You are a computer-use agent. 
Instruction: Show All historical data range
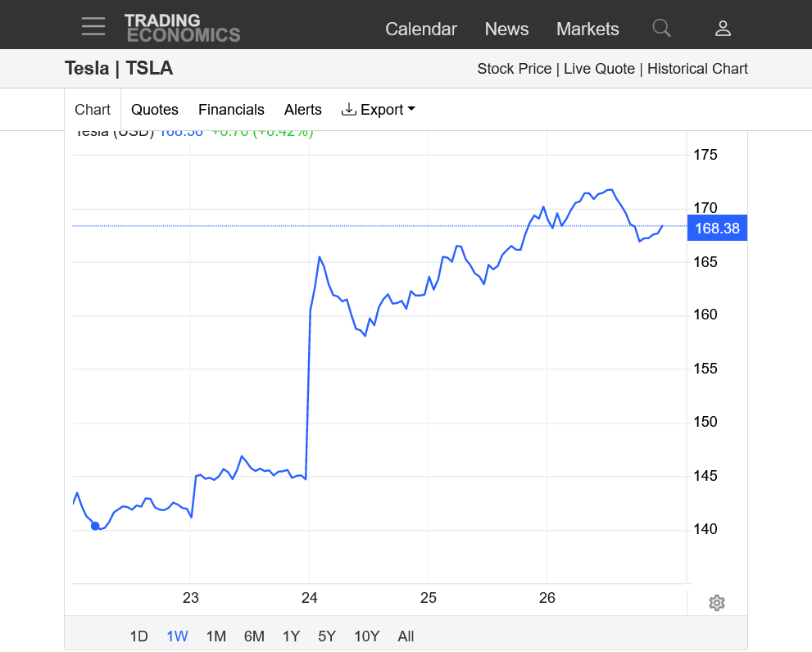point(406,636)
